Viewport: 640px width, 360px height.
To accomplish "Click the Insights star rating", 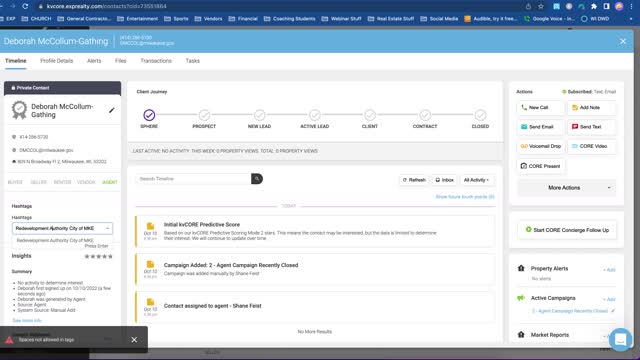I will point(98,256).
